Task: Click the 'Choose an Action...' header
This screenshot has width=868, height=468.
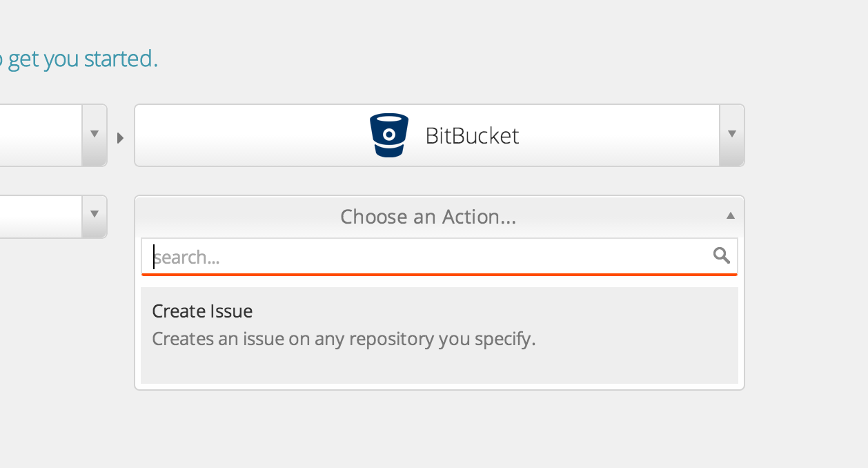Action: [x=428, y=217]
